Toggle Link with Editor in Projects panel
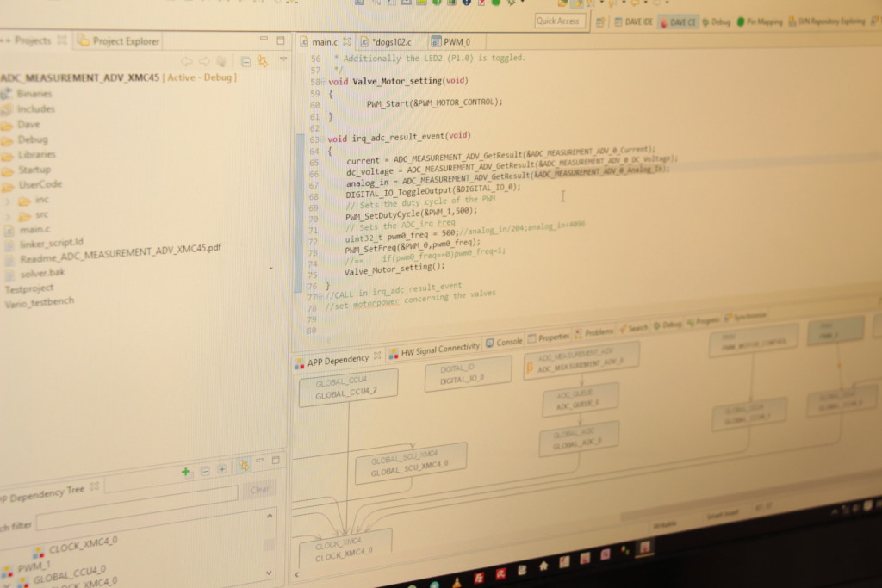 pyautogui.click(x=262, y=61)
